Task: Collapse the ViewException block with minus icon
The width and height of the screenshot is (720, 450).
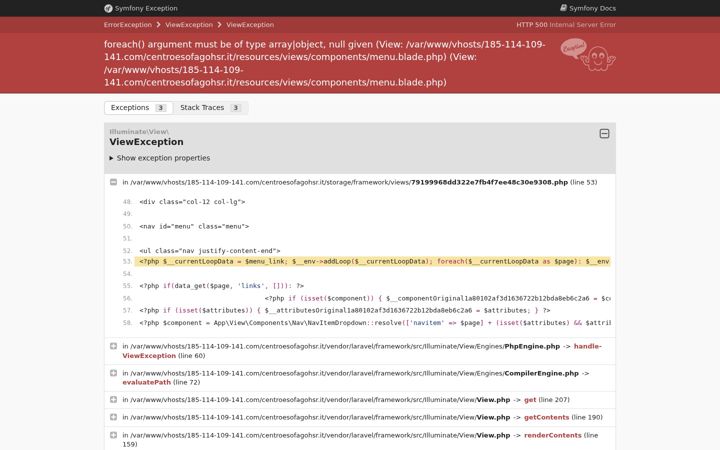Action: pos(604,134)
